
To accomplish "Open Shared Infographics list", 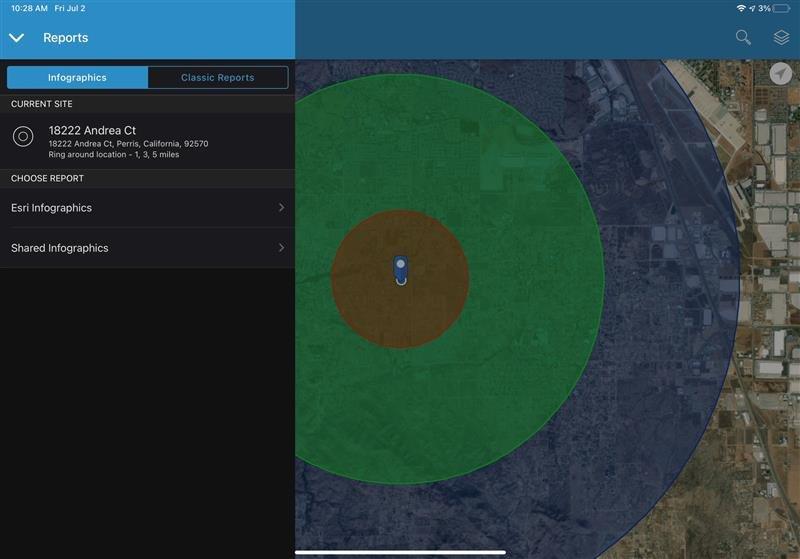I will pyautogui.click(x=147, y=248).
